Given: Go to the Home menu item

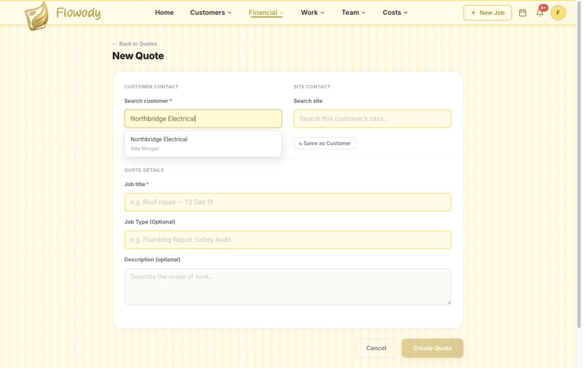Looking at the screenshot, I should tap(164, 13).
